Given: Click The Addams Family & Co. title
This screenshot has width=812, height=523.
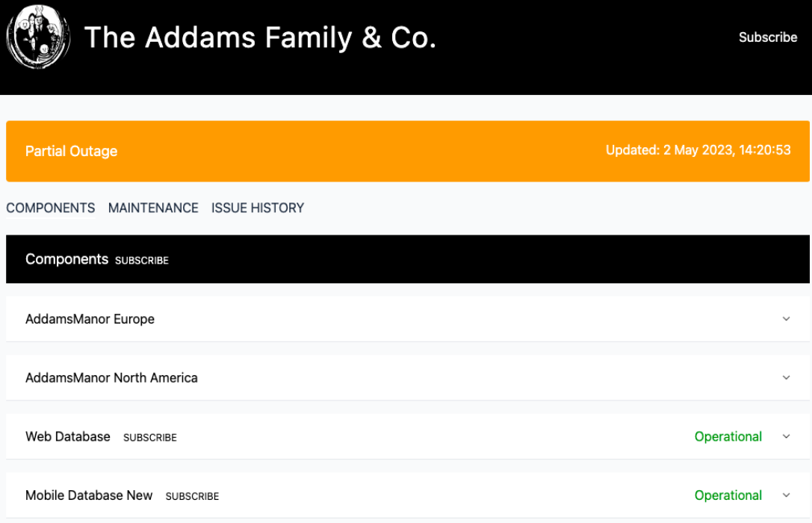Looking at the screenshot, I should click(x=260, y=37).
